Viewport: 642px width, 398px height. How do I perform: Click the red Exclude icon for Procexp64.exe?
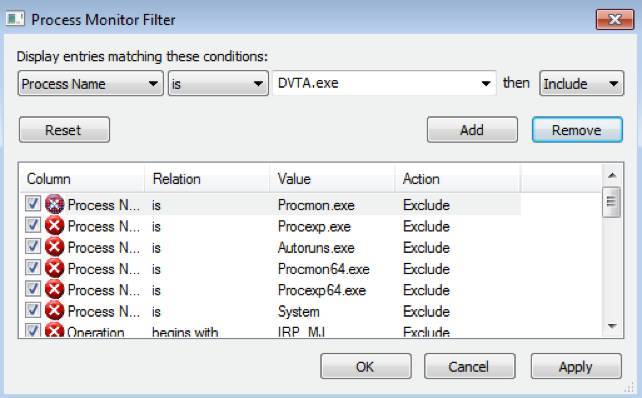[54, 289]
